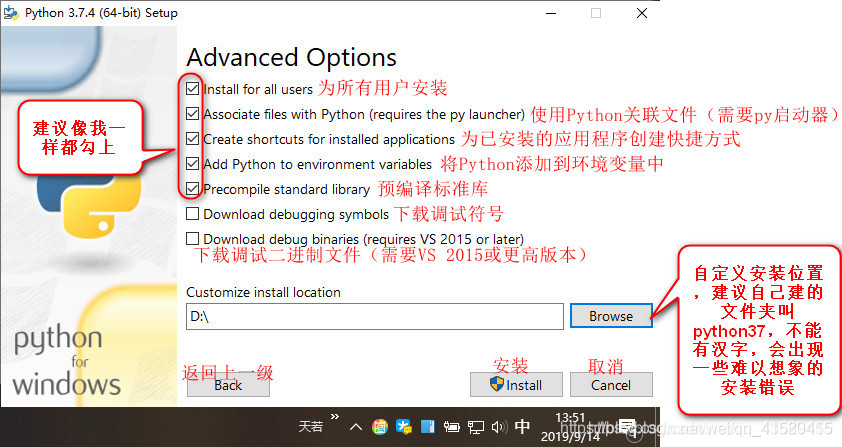Uncheck Install for all users

(192, 89)
